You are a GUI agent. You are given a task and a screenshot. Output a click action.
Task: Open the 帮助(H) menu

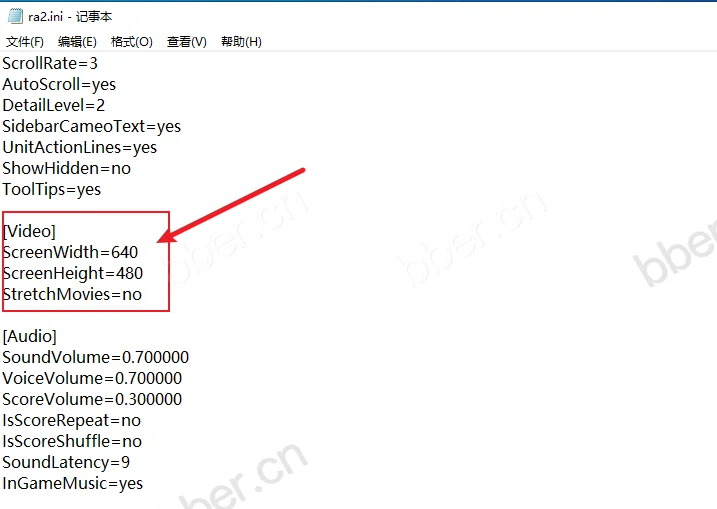pos(241,42)
